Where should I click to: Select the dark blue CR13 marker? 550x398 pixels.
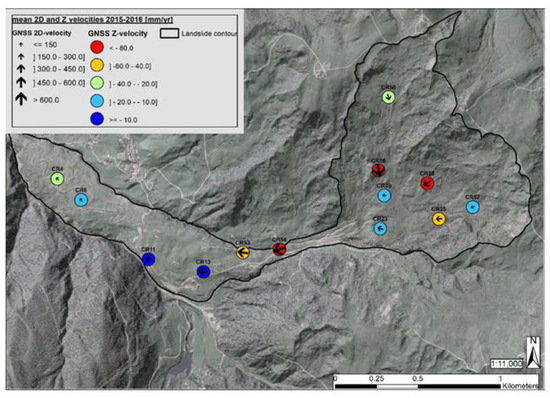(x=203, y=272)
